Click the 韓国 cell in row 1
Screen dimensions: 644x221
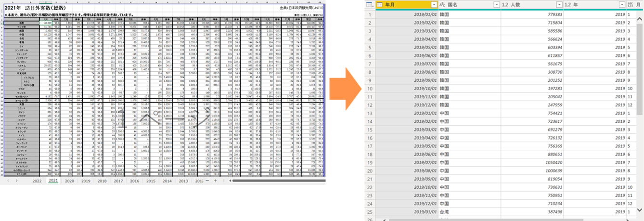[469, 14]
